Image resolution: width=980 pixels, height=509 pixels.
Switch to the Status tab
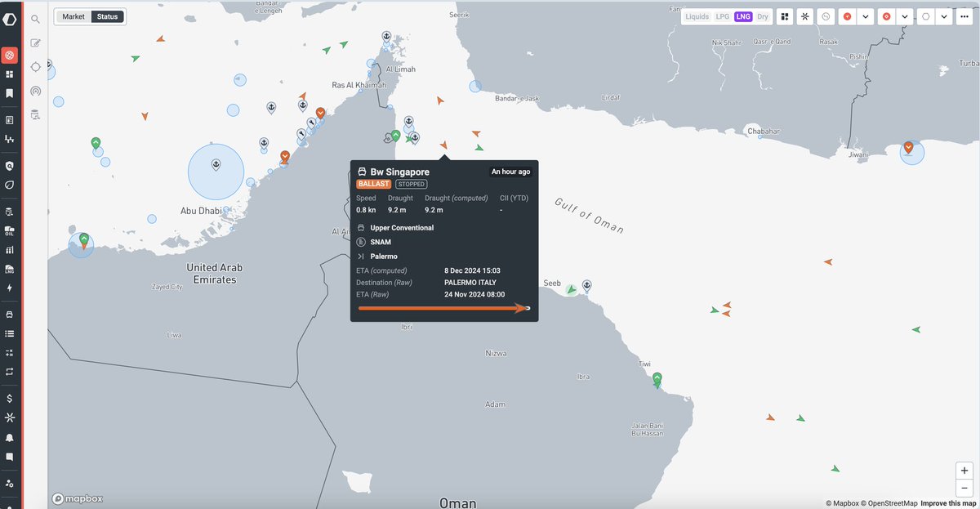(x=107, y=16)
